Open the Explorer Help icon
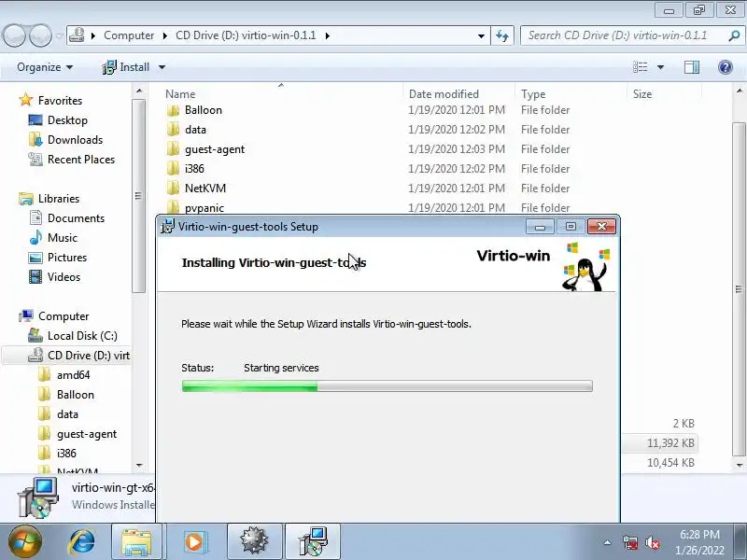The image size is (747, 560). 726,67
